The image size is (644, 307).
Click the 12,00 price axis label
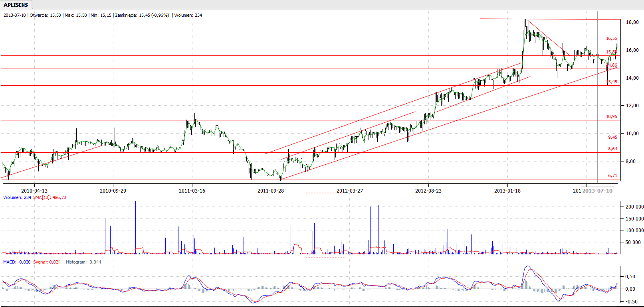632,106
